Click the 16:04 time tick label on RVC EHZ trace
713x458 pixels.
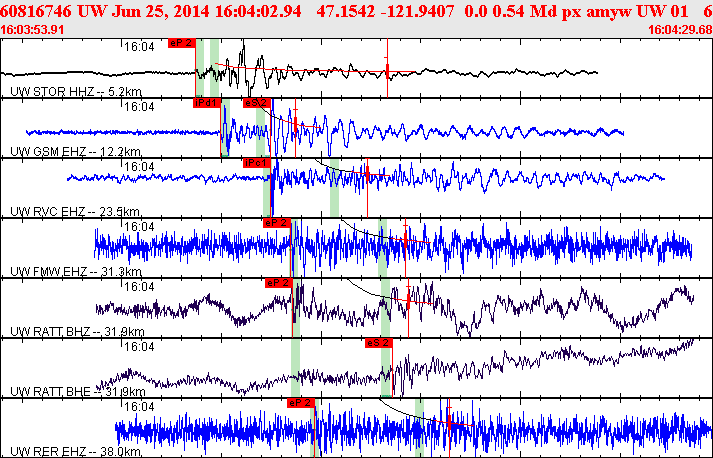click(139, 166)
